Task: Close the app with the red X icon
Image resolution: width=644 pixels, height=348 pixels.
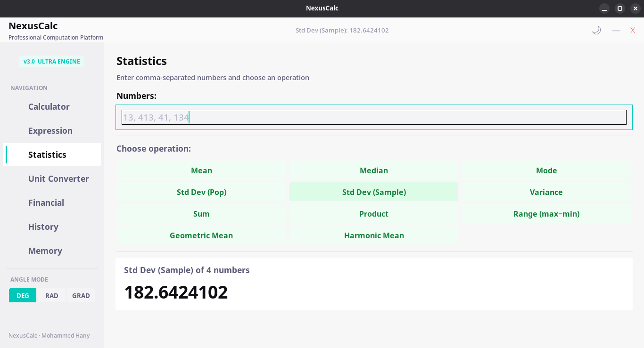Action: (633, 30)
